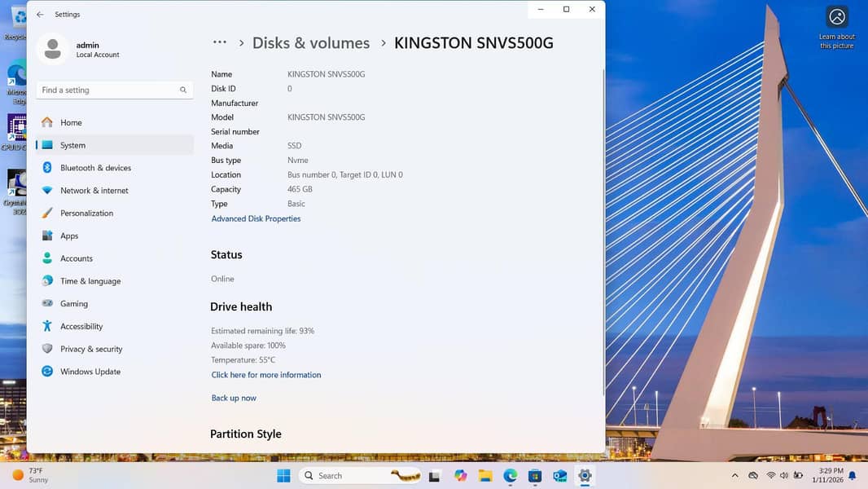Open Outlook from the taskbar
The height and width of the screenshot is (489, 868).
559,475
